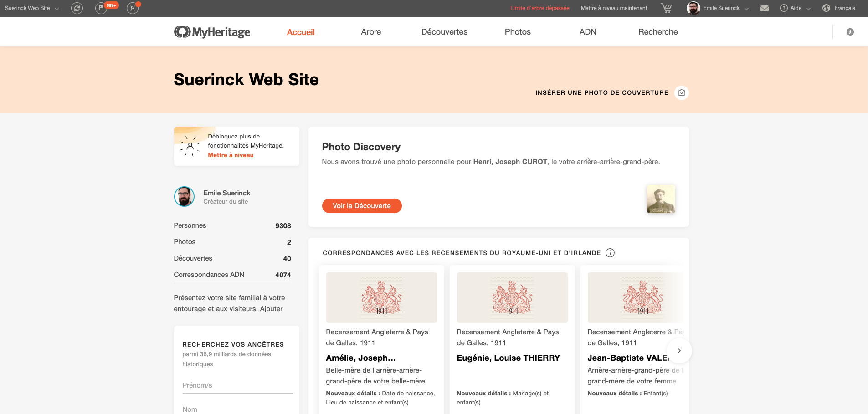Click INSÉRER UNE PHOTO DE COUVERTURE
868x414 pixels.
coord(602,92)
